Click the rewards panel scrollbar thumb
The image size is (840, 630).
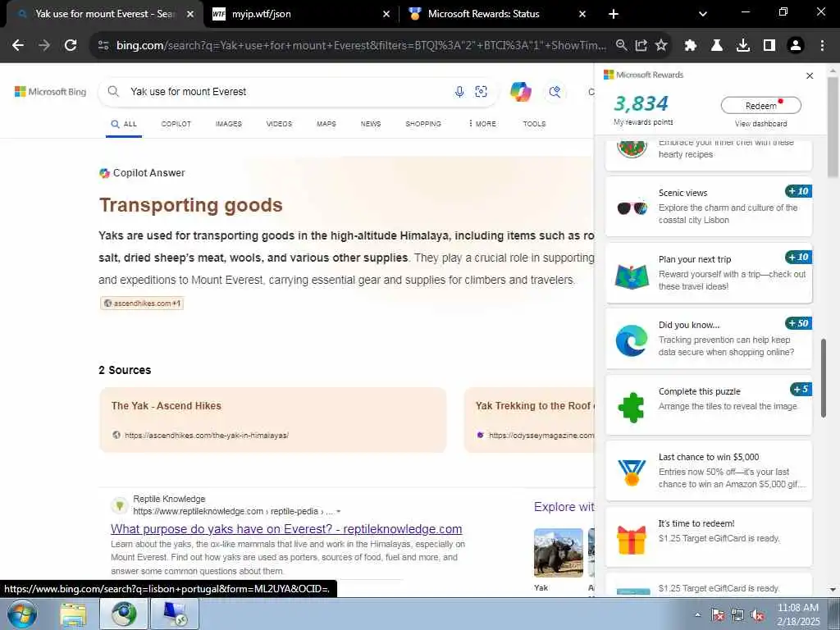(x=824, y=377)
